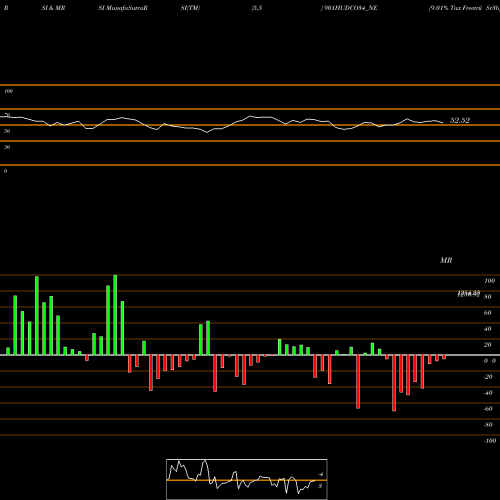Click the 20 label on MR axis
This screenshot has width=500, height=500.
[x=488, y=345]
